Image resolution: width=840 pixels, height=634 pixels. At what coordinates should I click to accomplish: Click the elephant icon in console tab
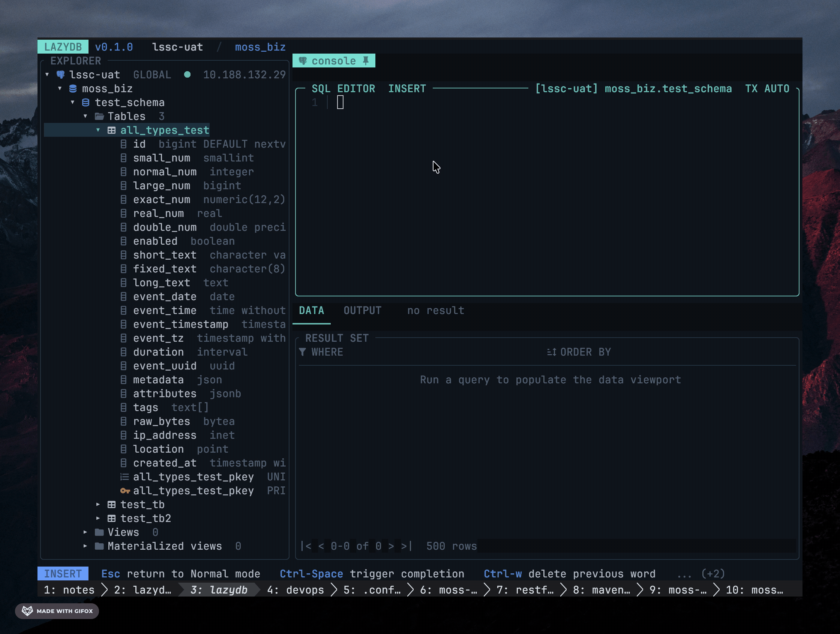coord(303,61)
